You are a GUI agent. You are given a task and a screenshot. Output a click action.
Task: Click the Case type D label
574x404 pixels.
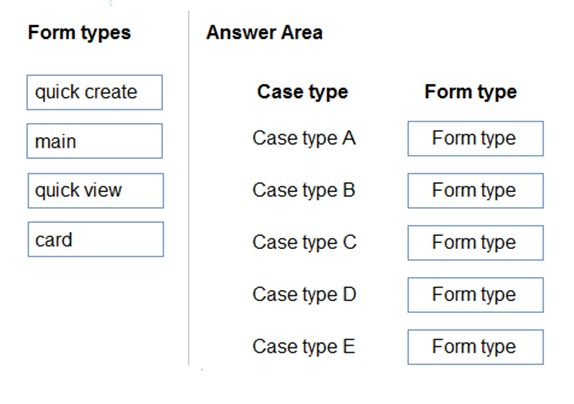(304, 295)
